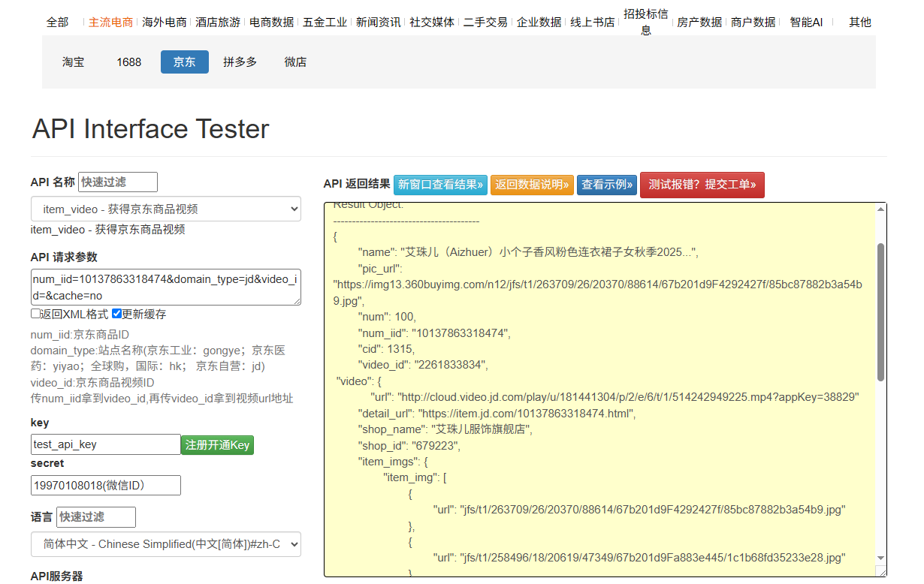Toggle the 返回XML格式 checkbox
This screenshot has height=584, width=924.
tap(35, 314)
